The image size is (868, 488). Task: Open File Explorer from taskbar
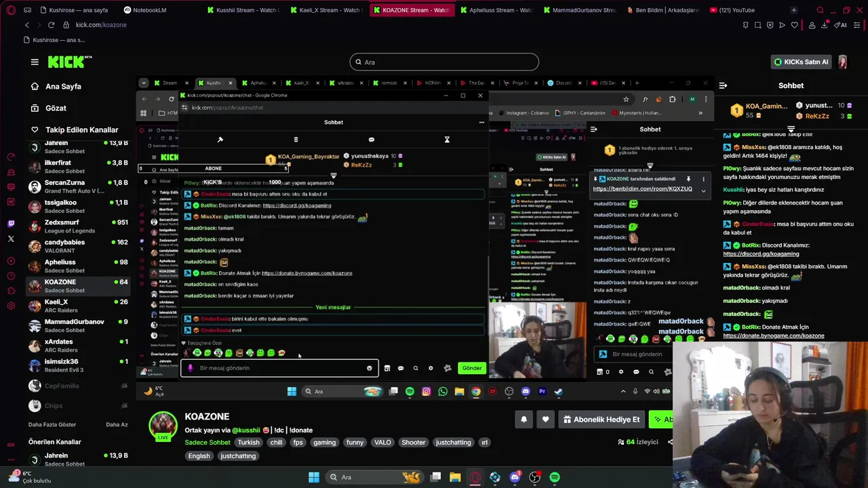pos(455,477)
